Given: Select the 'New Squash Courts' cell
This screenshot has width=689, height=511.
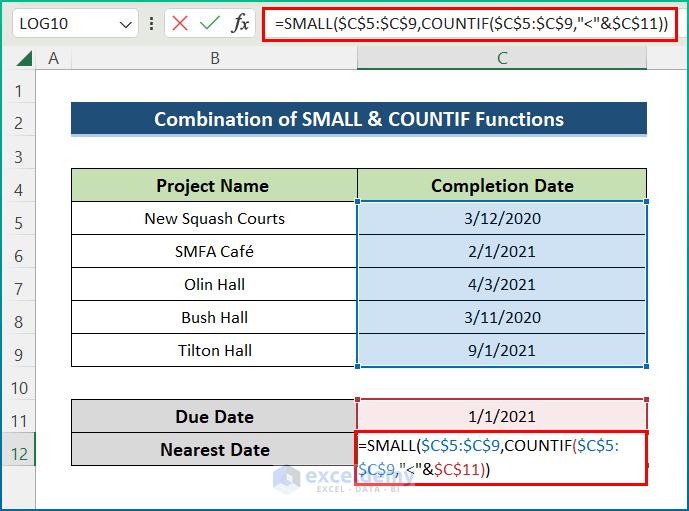Looking at the screenshot, I should pos(214,218).
